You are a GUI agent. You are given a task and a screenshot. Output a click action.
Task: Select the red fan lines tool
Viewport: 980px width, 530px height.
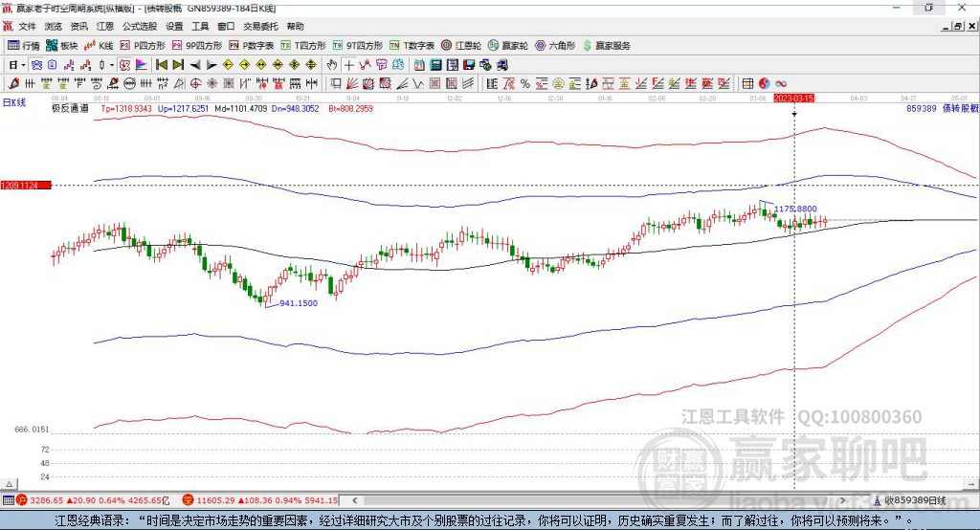pos(352,83)
